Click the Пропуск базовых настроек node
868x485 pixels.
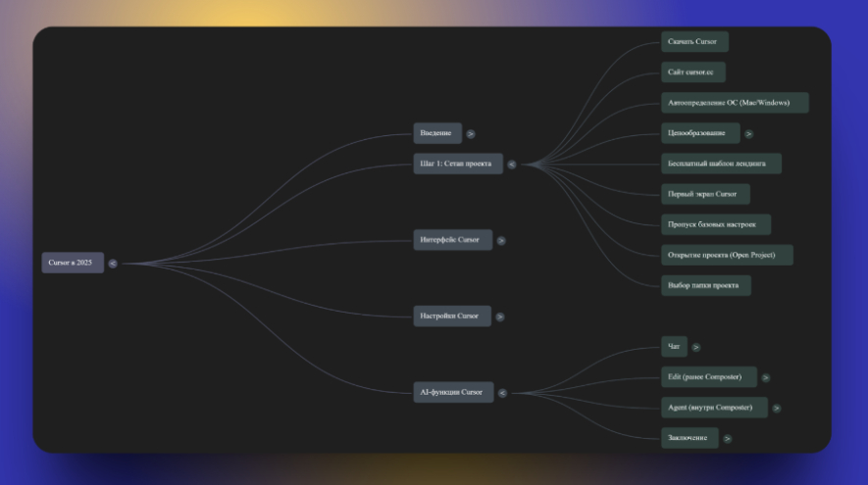point(716,224)
